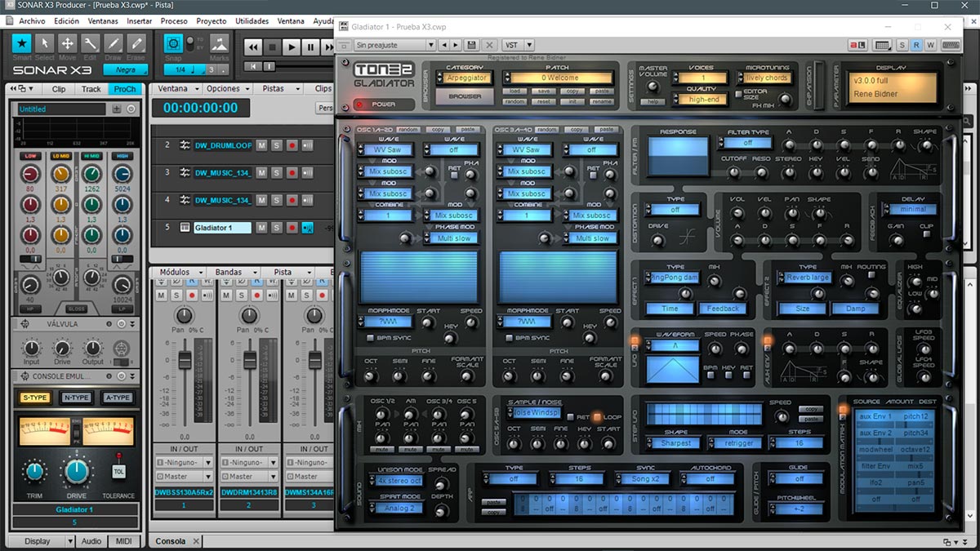Add a ProChannel module with plus icon
The width and height of the screenshot is (980, 551).
(117, 109)
